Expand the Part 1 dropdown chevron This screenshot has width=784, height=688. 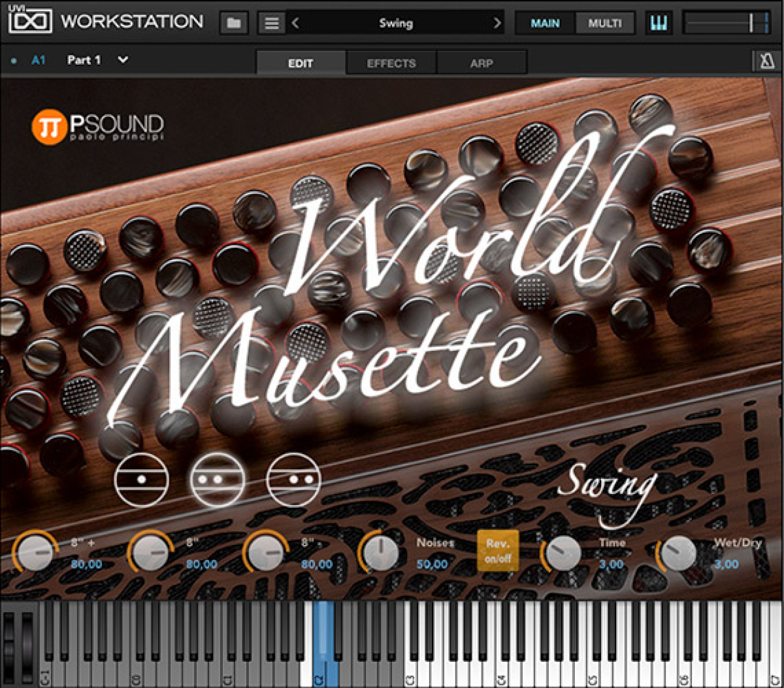(123, 60)
